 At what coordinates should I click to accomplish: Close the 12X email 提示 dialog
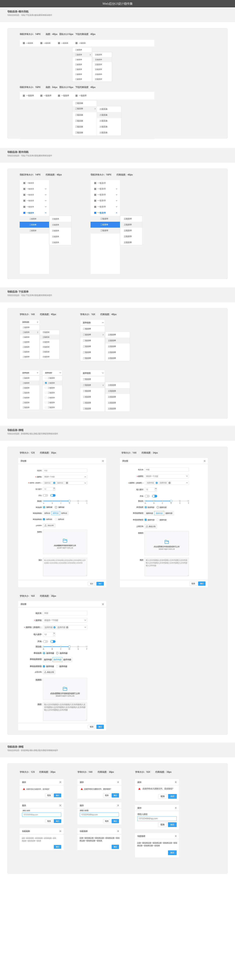[x=60, y=805]
